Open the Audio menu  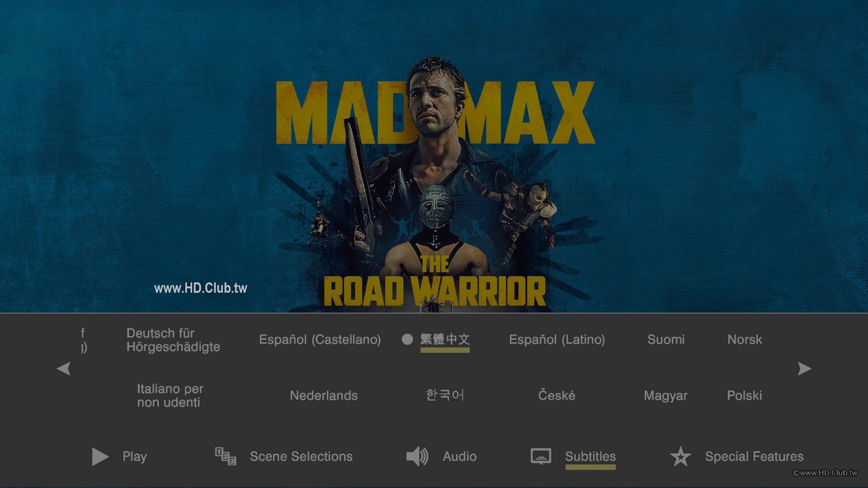point(459,456)
